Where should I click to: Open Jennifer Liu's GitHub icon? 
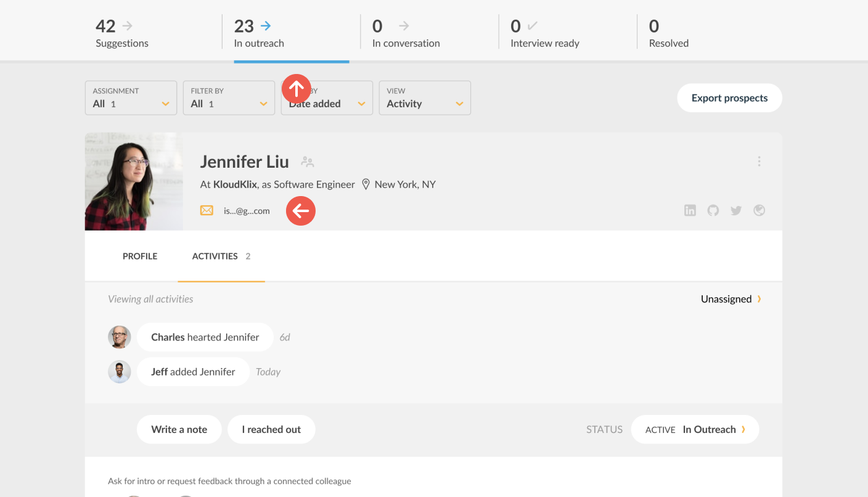[x=713, y=210]
